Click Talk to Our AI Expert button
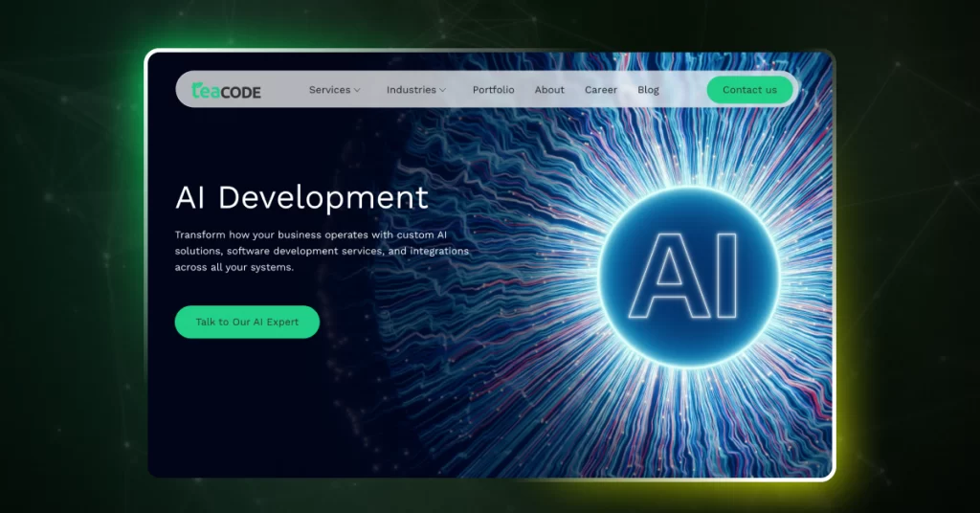Viewport: 980px width, 513px height. pyautogui.click(x=247, y=322)
